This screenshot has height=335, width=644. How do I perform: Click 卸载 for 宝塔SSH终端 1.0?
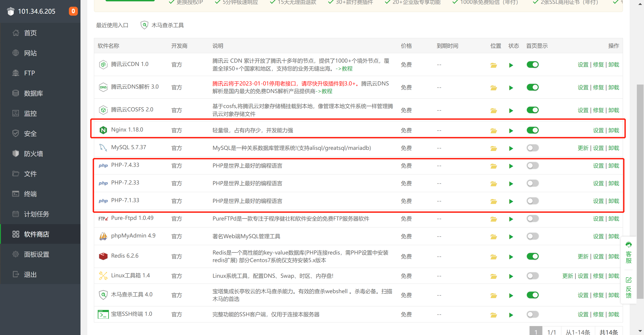click(x=614, y=314)
